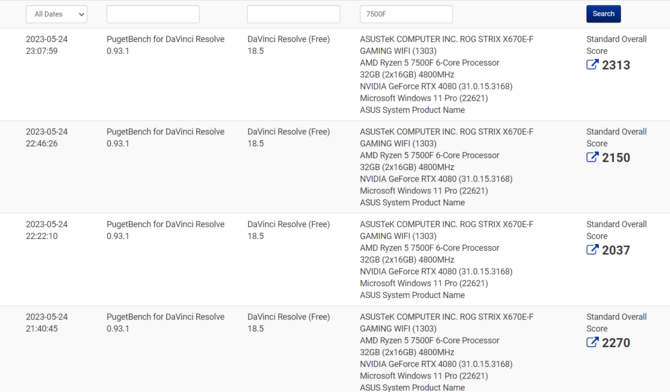Open external link icon for score 2037
This screenshot has width=670, height=392.
[x=592, y=250]
